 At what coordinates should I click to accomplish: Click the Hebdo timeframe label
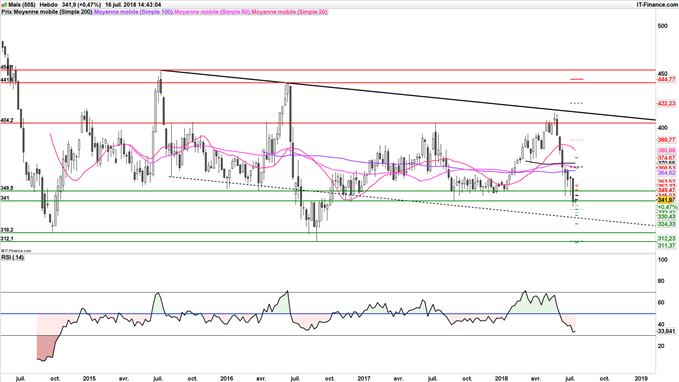(x=47, y=5)
